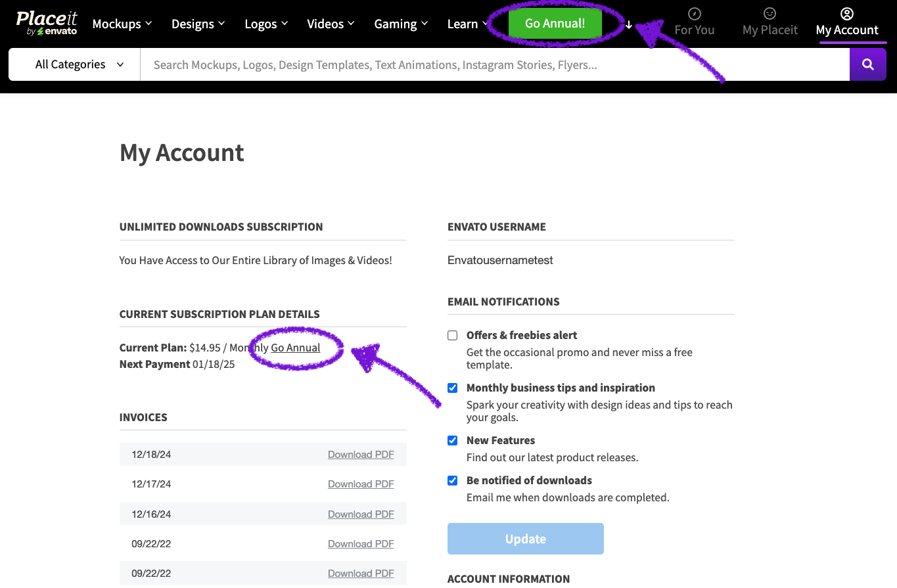Image resolution: width=897 pixels, height=588 pixels.
Task: Download PDF for invoice 12/18/24
Action: point(361,455)
